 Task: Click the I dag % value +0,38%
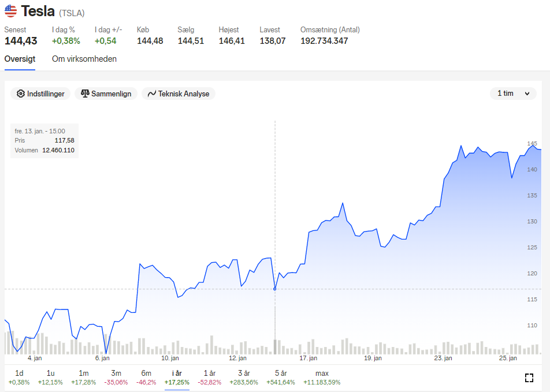[x=66, y=40]
